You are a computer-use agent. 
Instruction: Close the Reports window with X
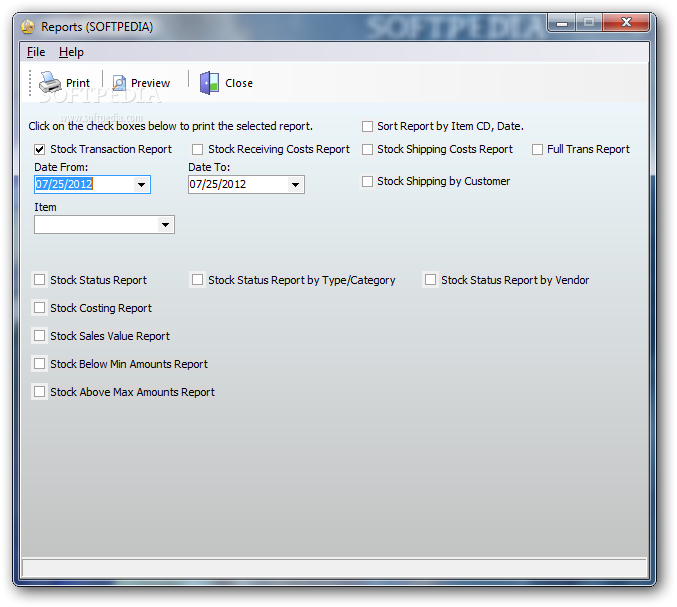click(x=626, y=22)
